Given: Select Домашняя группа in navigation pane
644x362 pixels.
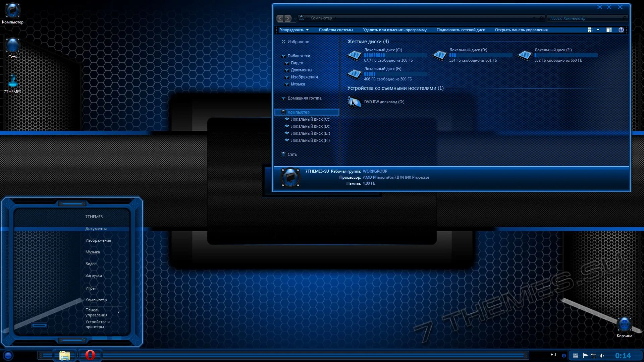Looking at the screenshot, I should point(304,98).
